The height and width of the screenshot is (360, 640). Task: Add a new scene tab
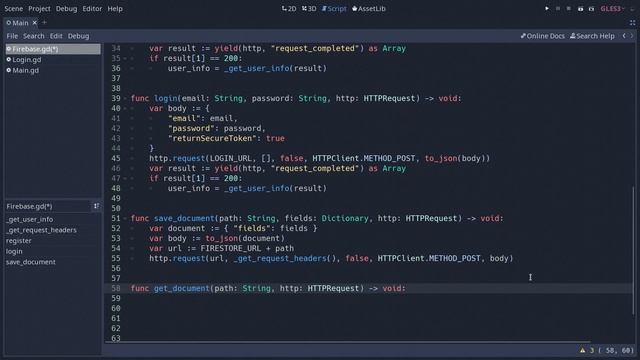(44, 23)
